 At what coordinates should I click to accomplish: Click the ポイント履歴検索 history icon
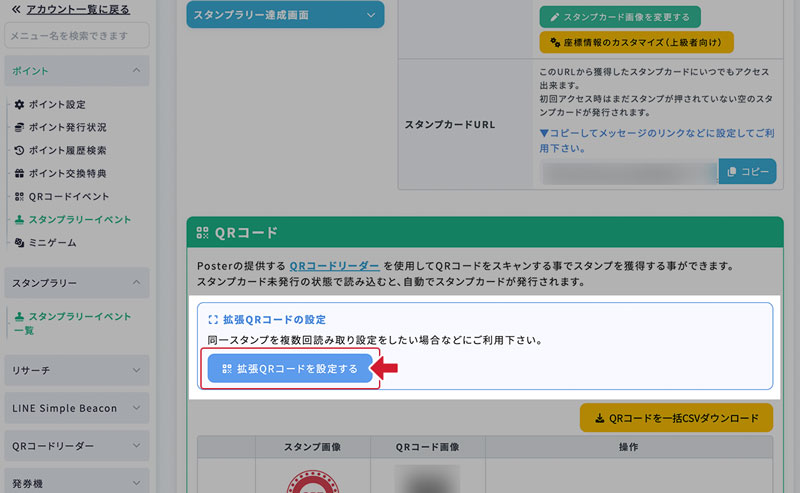point(20,150)
